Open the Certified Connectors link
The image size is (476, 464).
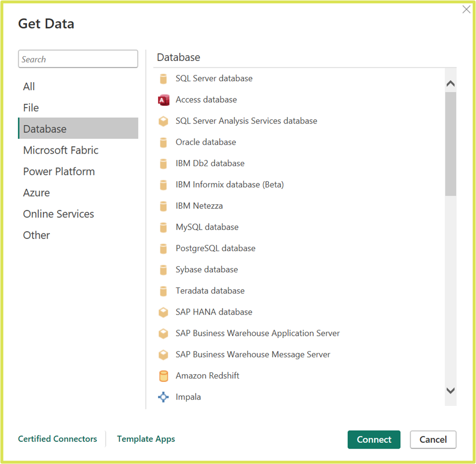57,439
